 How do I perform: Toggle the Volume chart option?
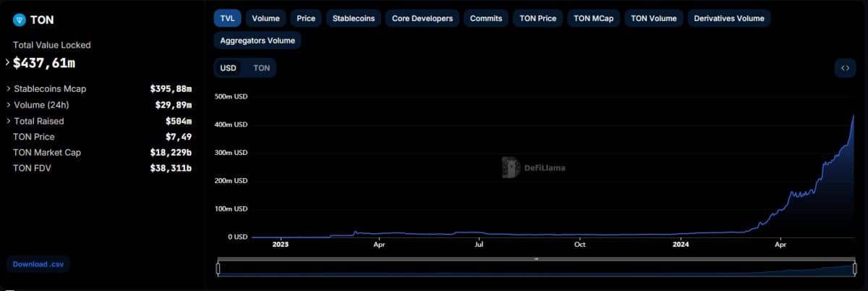[266, 18]
